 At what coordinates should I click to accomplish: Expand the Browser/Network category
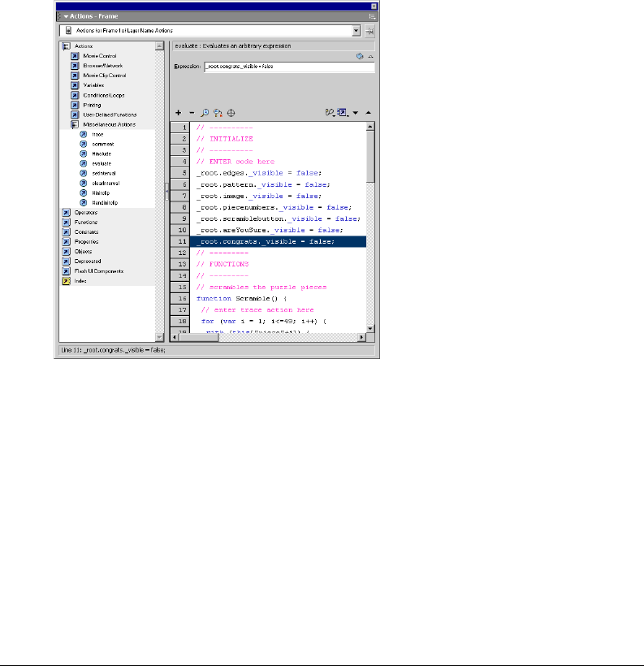click(75, 66)
